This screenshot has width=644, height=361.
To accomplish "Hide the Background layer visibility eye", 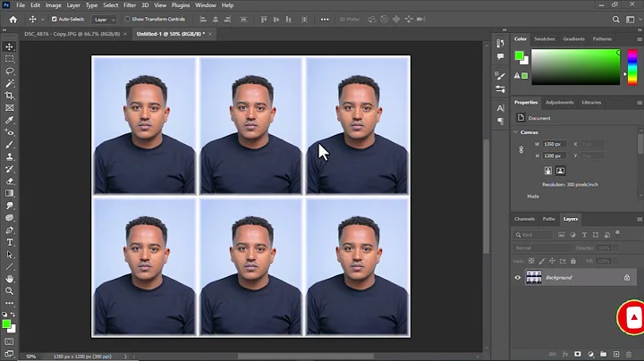I will pyautogui.click(x=518, y=278).
